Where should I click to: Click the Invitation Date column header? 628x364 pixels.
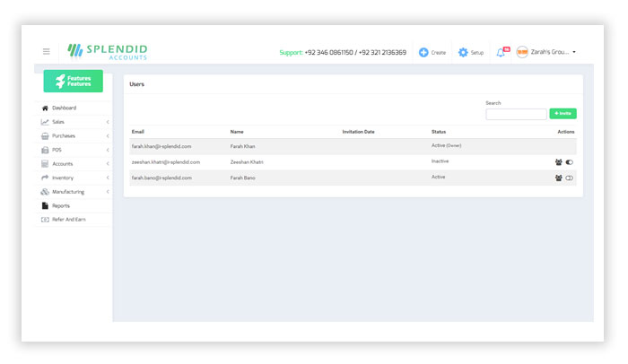point(358,132)
